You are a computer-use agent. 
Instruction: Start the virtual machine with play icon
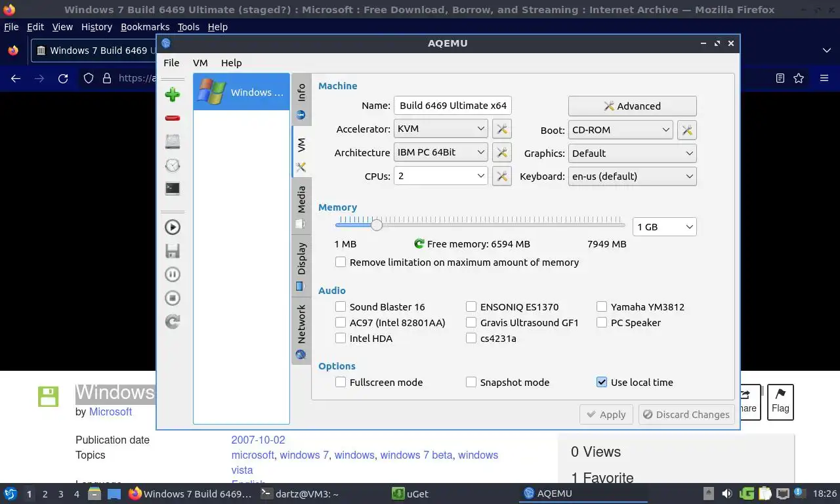[x=173, y=227]
